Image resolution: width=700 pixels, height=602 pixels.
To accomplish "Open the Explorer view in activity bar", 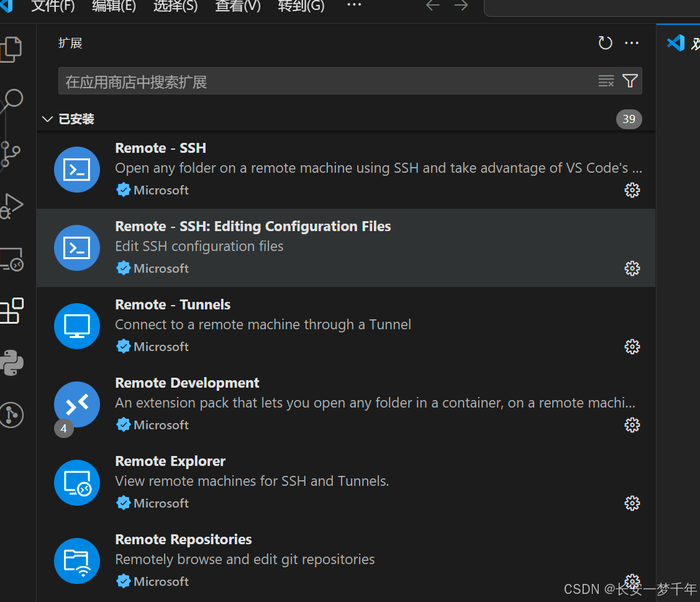I will [12, 48].
